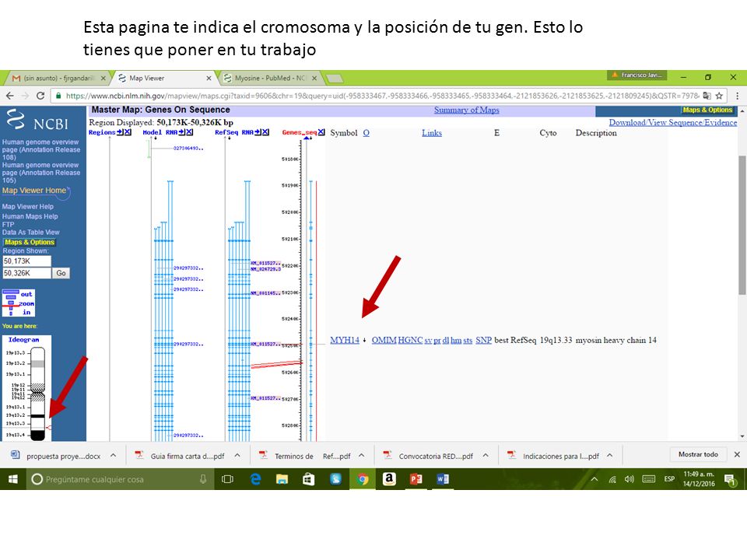Open Microsoft Edge from the taskbar
747x560 pixels.
[256, 479]
